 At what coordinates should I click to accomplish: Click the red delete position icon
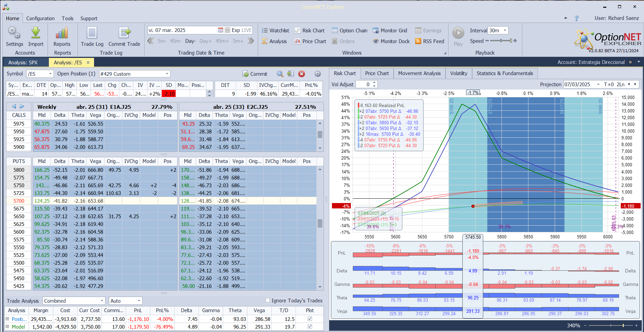point(302,74)
